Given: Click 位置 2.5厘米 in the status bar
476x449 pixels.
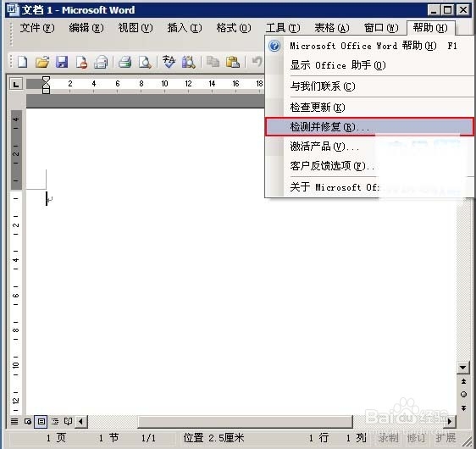Looking at the screenshot, I should point(213,438).
